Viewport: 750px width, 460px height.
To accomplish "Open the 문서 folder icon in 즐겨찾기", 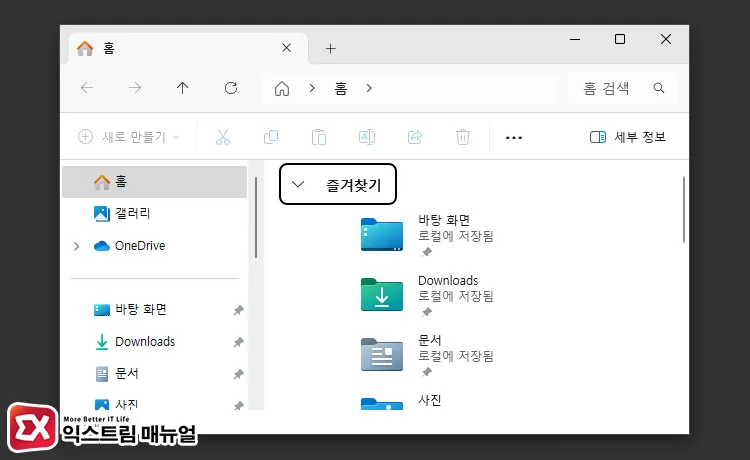I will coord(382,354).
